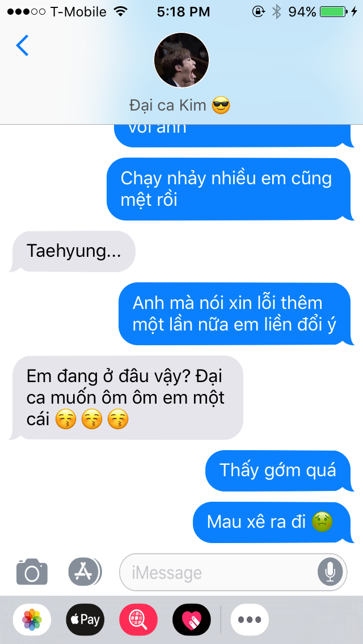
Task: Tap the blue back arrow
Action: [x=22, y=45]
